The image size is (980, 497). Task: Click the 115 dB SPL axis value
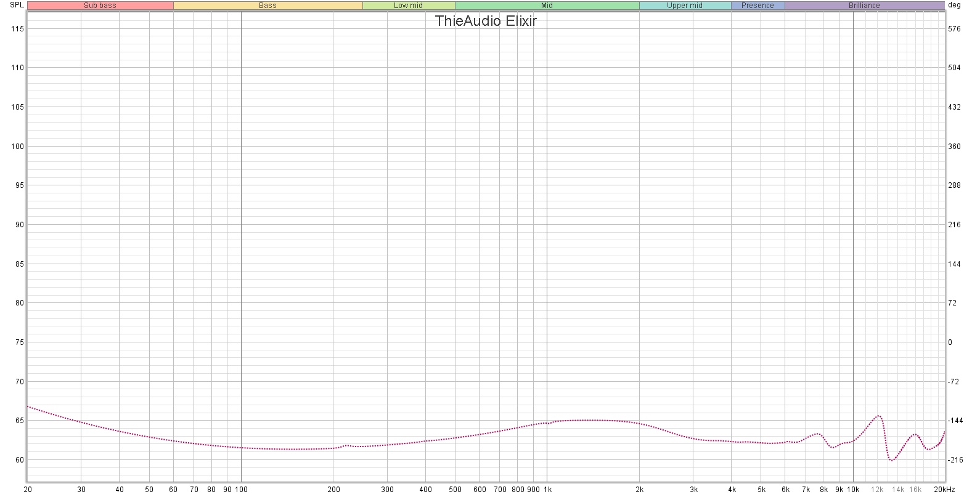(x=17, y=29)
